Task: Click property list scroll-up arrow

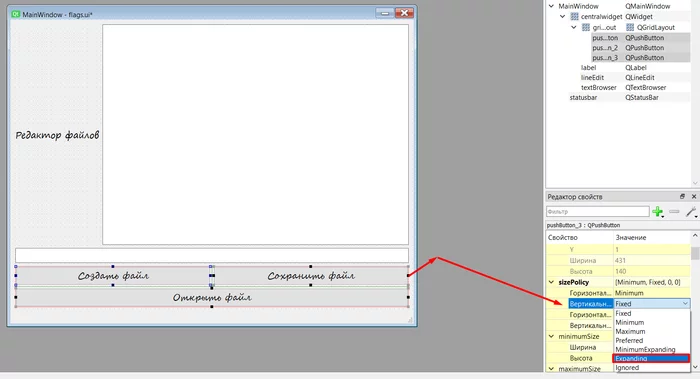Action: [695, 235]
